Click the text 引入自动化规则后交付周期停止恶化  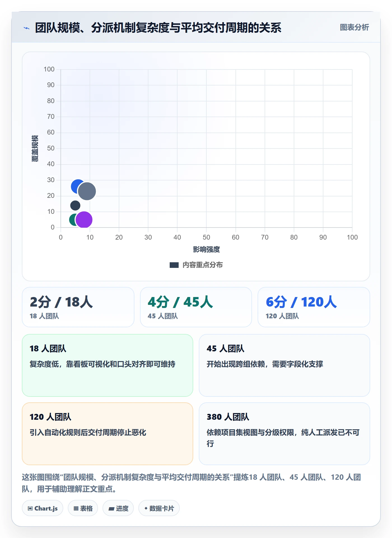(x=88, y=432)
